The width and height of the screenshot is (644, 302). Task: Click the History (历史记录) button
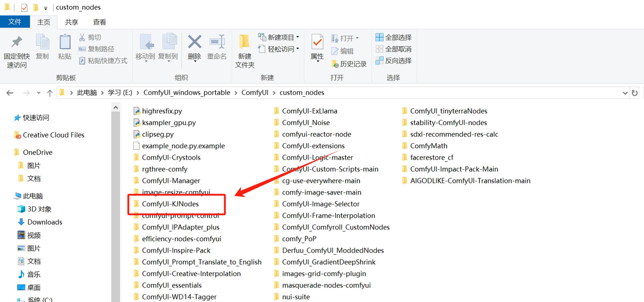349,64
